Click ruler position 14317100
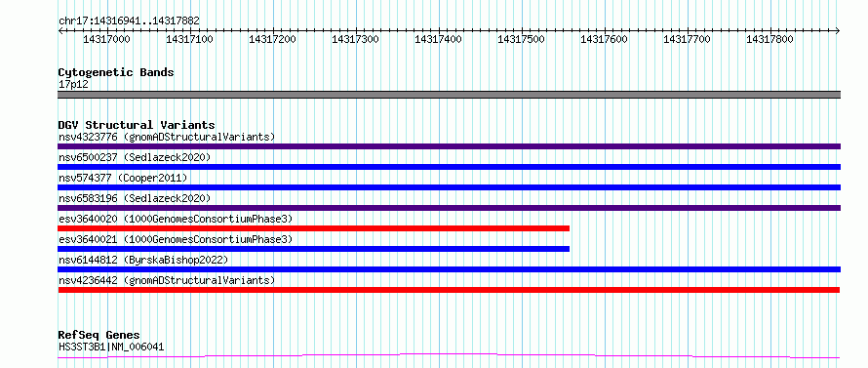 coord(190,39)
